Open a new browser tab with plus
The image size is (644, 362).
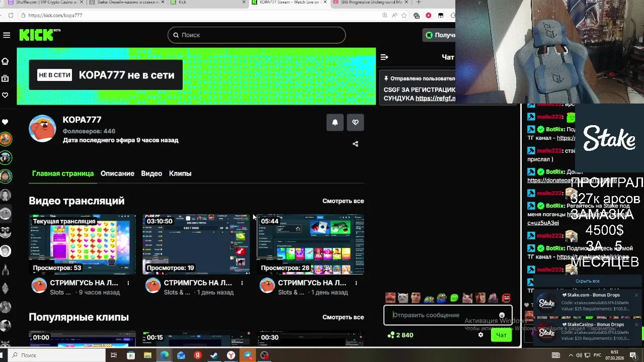419,3
